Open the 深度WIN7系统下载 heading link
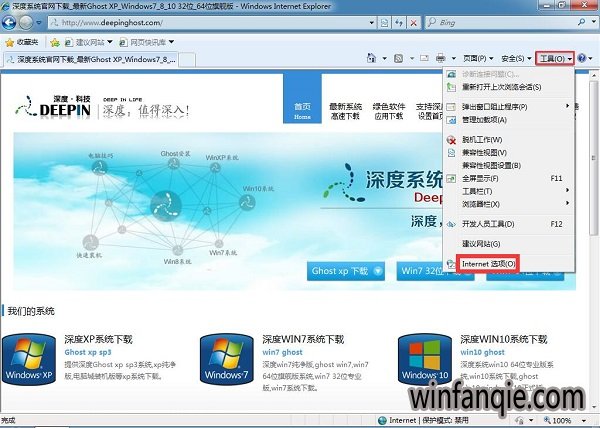The image size is (600, 428). pos(303,339)
